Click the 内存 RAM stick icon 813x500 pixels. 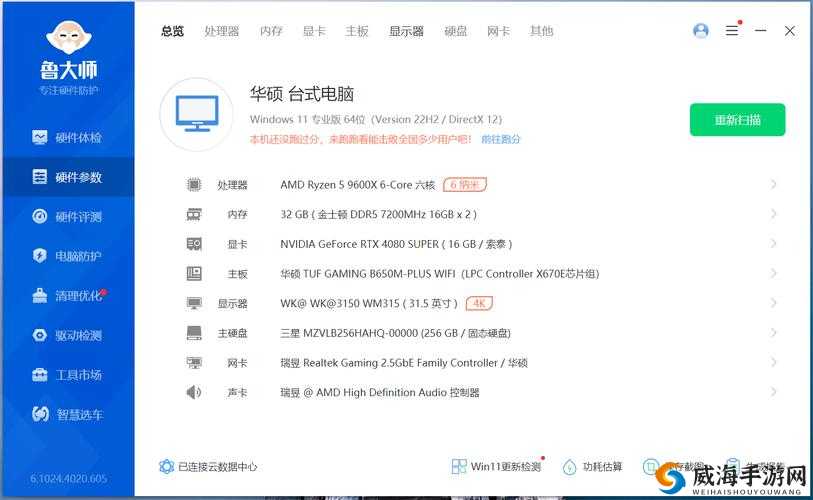pos(194,214)
